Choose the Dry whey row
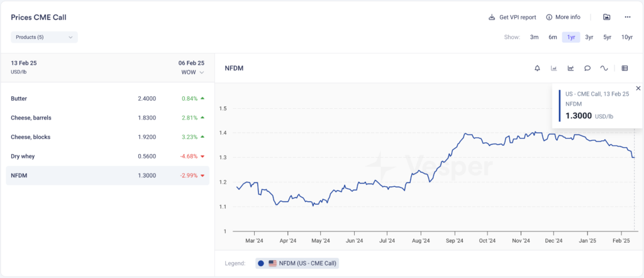The image size is (644, 278). [x=107, y=156]
